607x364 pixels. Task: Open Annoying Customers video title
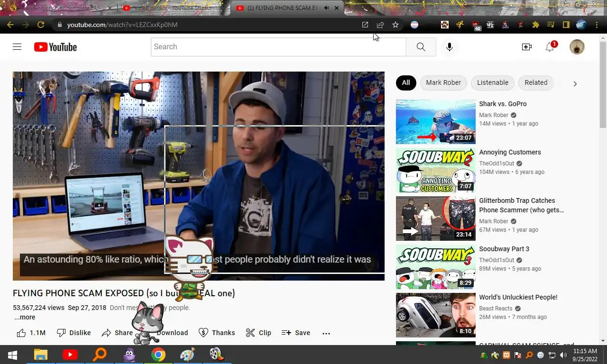click(x=510, y=152)
